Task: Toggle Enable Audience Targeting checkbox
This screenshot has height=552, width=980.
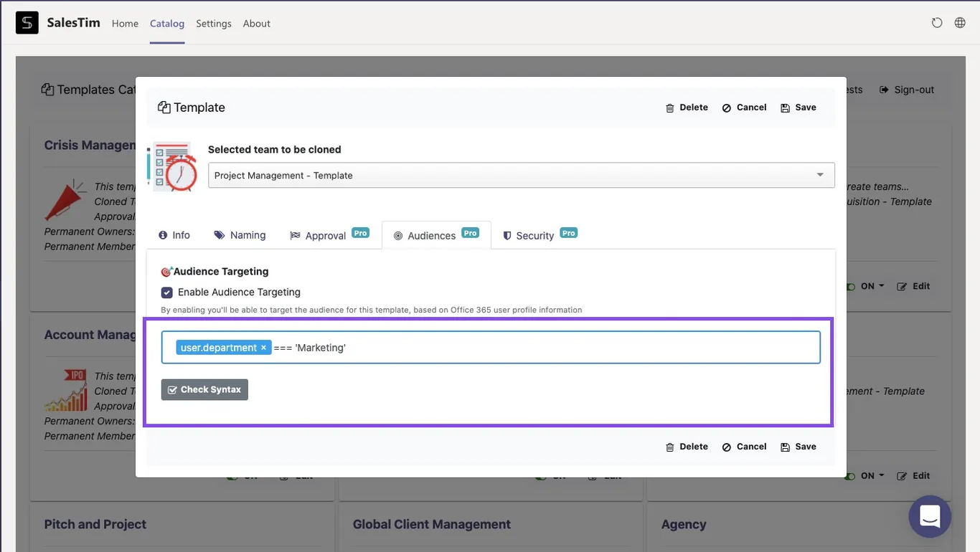Action: (x=167, y=292)
